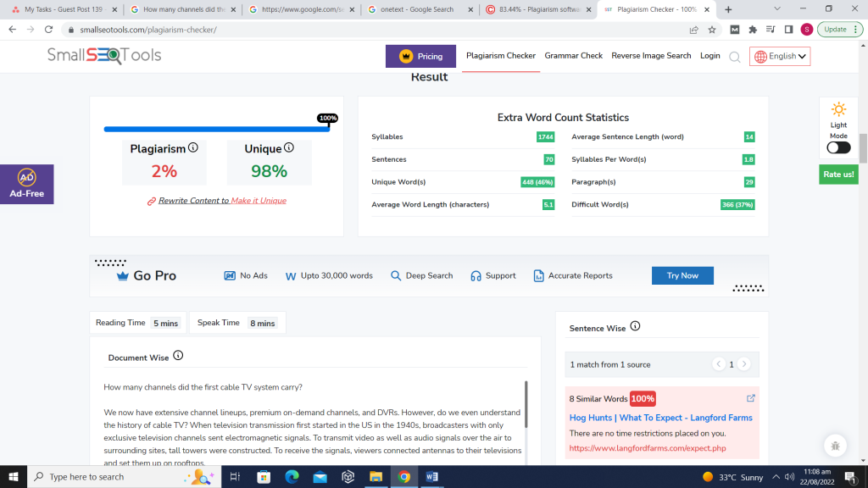Click the Plagiarism info icon
This screenshot has width=868, height=488.
(192, 147)
